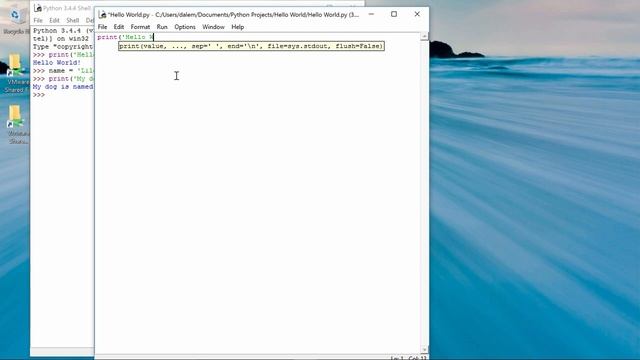
Task: Minimize the Hello World.py editor window
Action: point(371,14)
